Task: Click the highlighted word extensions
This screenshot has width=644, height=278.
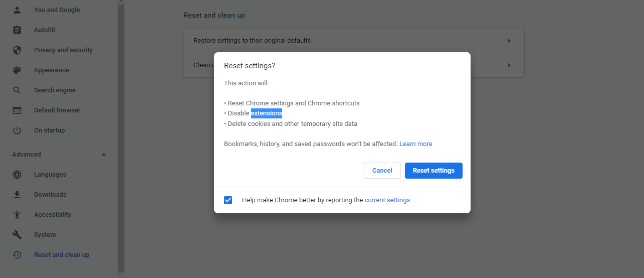Action: point(267,113)
